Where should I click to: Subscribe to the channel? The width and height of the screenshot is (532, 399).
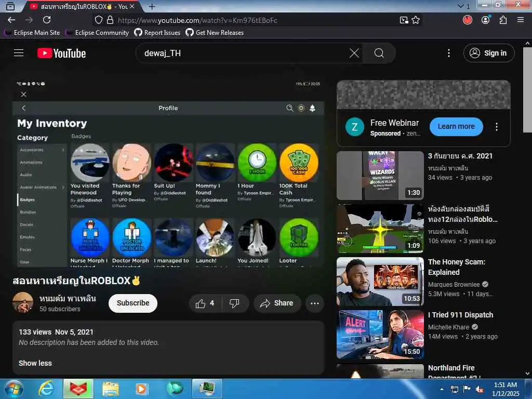(133, 303)
